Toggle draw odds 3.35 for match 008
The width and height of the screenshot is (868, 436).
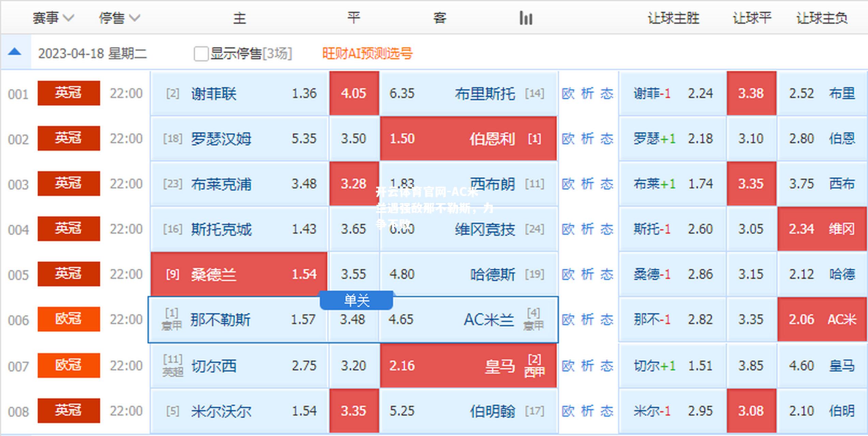coord(354,411)
